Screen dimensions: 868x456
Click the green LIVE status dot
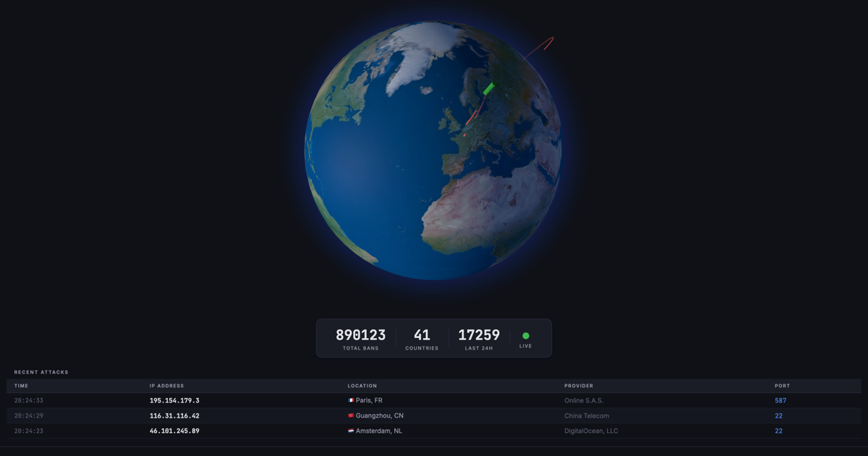click(x=526, y=335)
